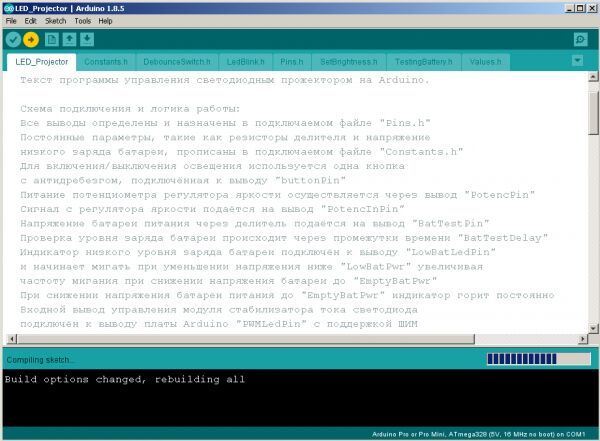Click the horizontal scrollbar left arrow
This screenshot has height=441, width=600.
point(12,339)
